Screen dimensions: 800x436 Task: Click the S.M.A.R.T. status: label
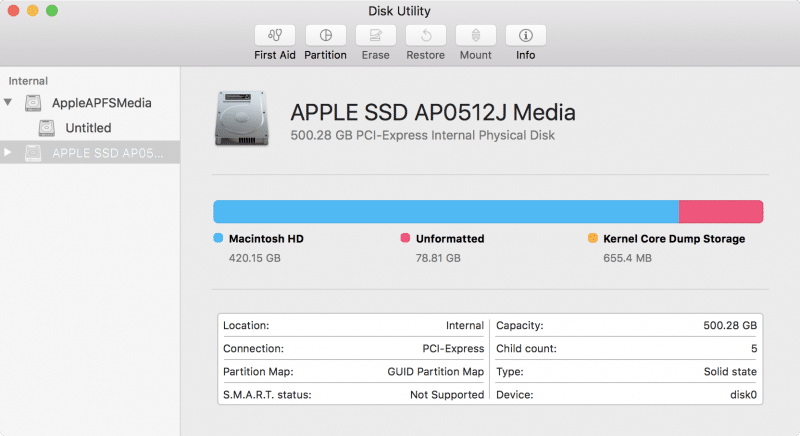pyautogui.click(x=267, y=395)
